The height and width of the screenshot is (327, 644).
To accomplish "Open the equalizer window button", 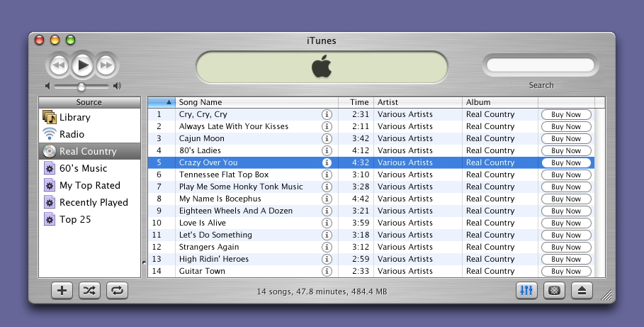I will pos(526,291).
